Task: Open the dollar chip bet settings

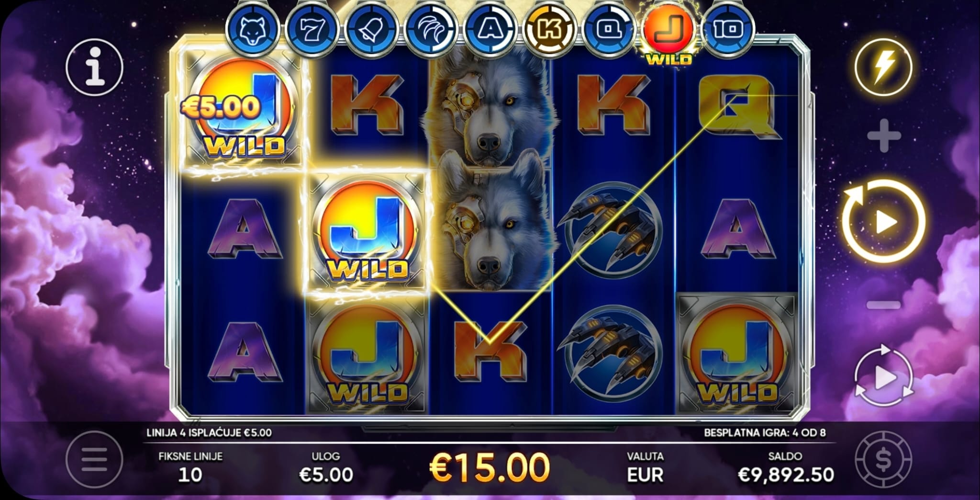Action: [883, 460]
